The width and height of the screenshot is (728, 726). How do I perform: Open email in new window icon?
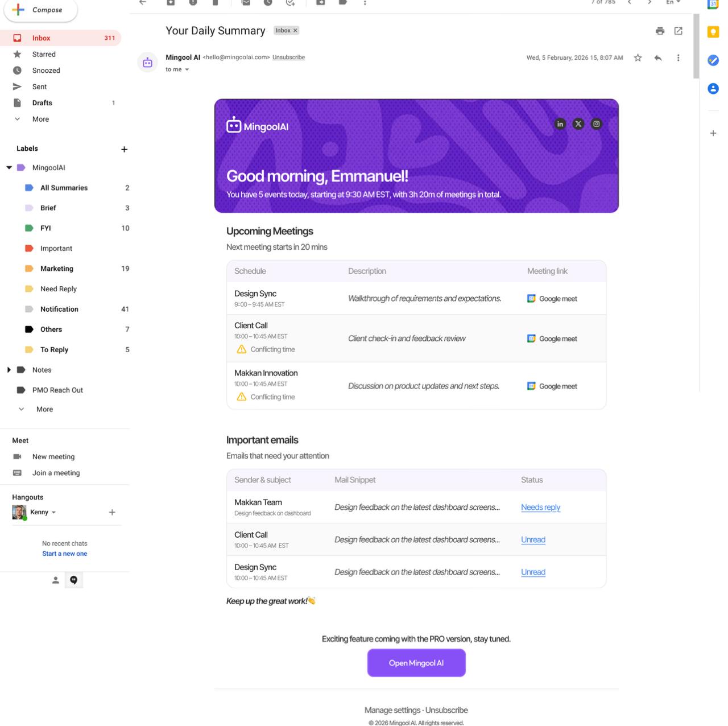[x=678, y=31]
